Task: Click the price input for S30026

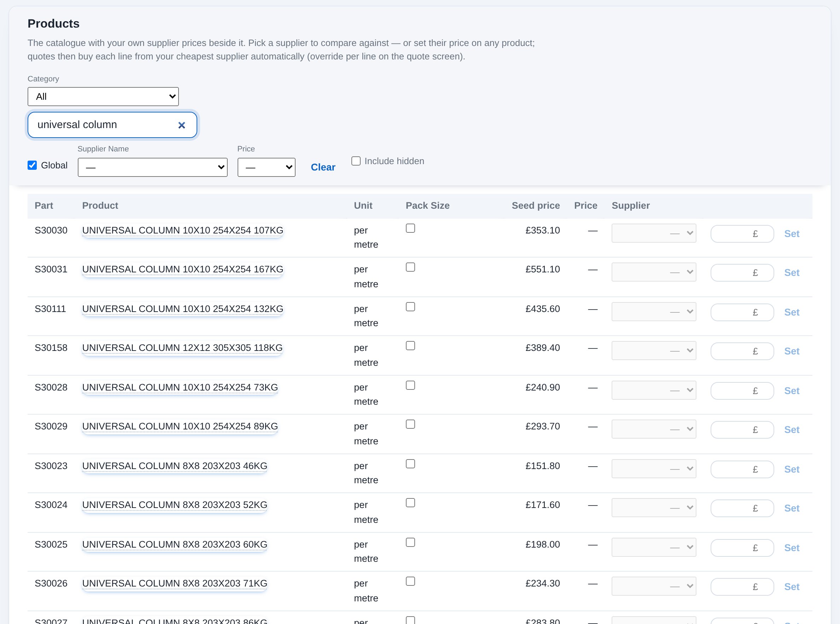Action: pyautogui.click(x=742, y=587)
